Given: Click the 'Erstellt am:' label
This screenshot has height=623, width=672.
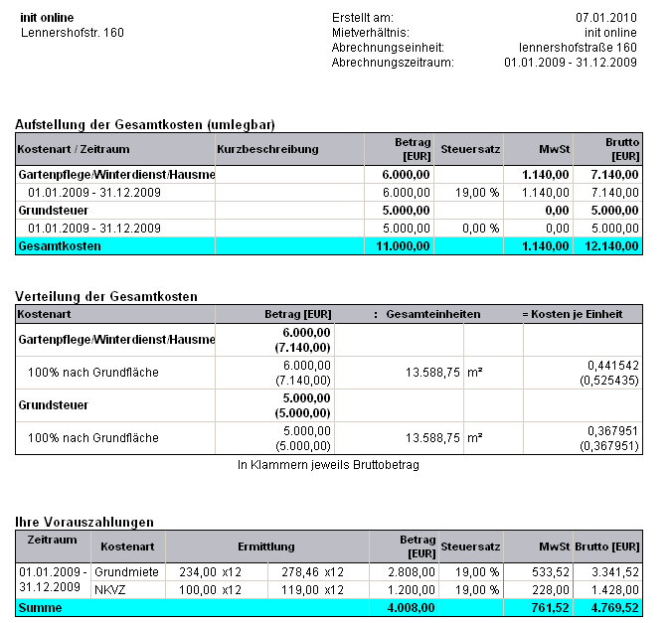Looking at the screenshot, I should (x=362, y=18).
